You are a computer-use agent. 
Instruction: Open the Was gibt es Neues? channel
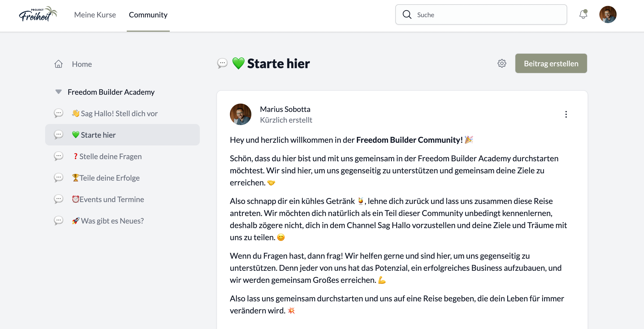click(112, 221)
